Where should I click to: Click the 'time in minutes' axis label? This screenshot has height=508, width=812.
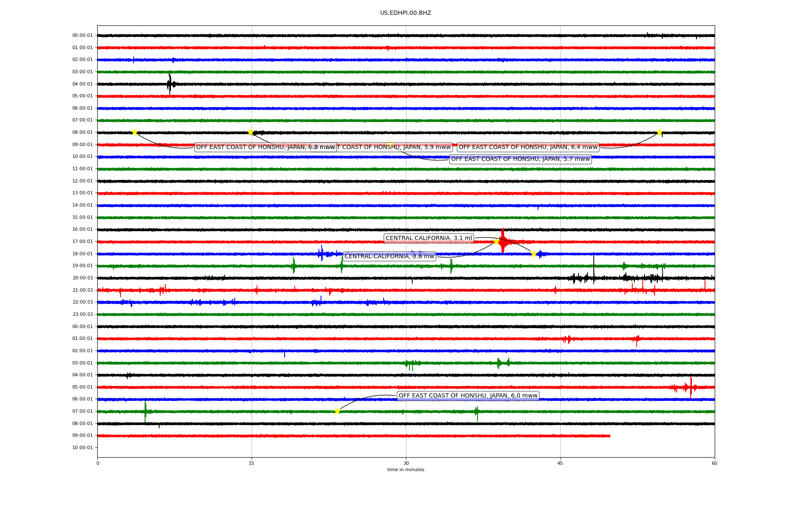[x=406, y=470]
